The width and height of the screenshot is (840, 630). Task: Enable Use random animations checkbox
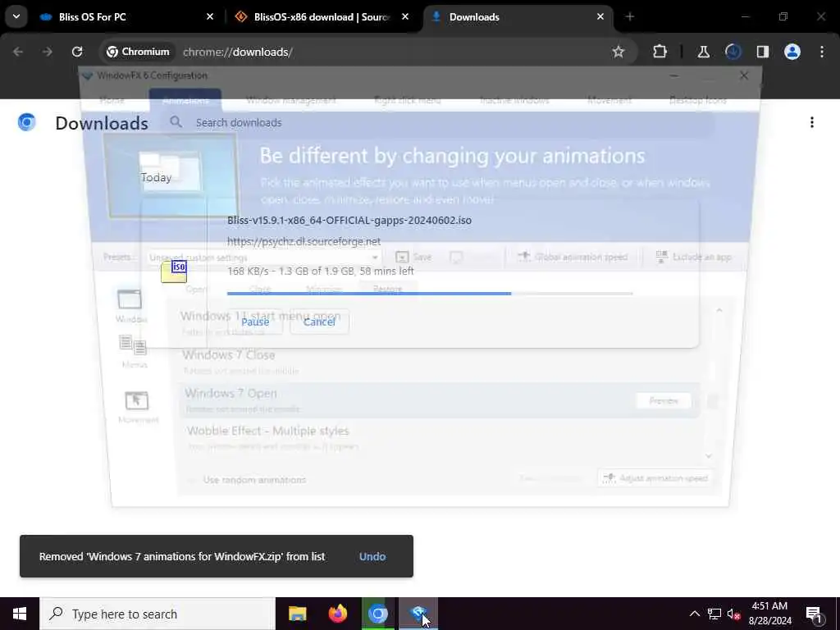(192, 480)
